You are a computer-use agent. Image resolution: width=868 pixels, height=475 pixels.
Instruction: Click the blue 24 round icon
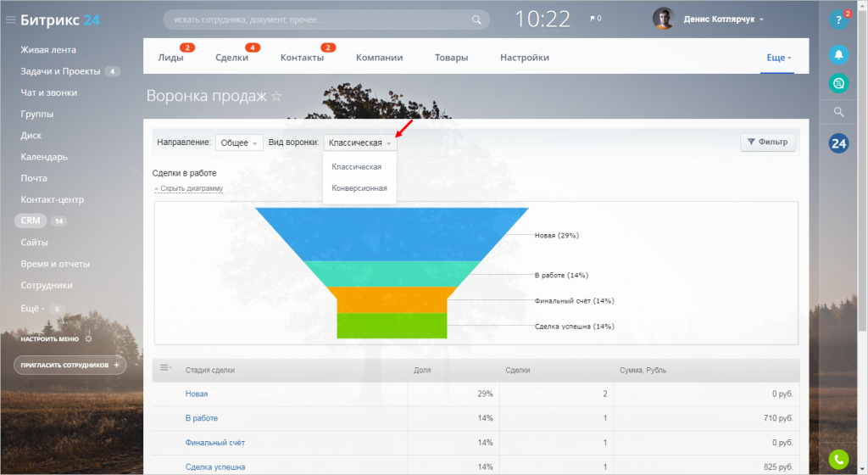coord(838,144)
